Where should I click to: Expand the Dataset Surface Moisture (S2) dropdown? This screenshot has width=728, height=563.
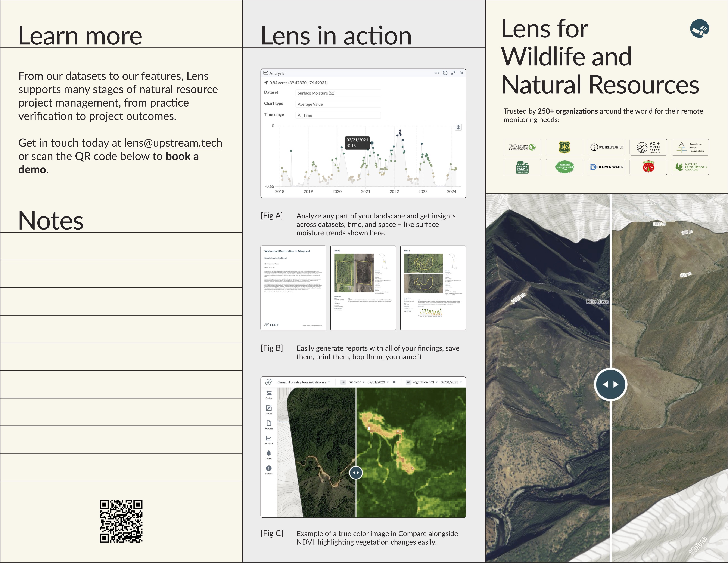338,93
